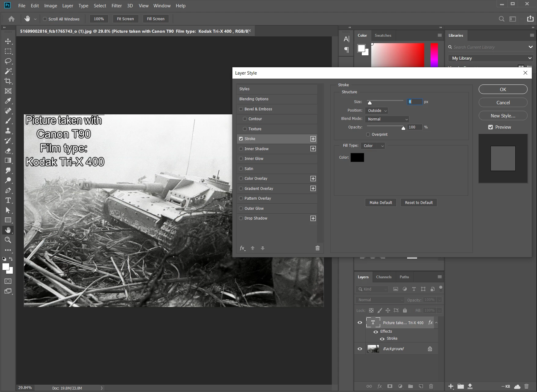Select the Clone Stamp tool

pyautogui.click(x=8, y=131)
